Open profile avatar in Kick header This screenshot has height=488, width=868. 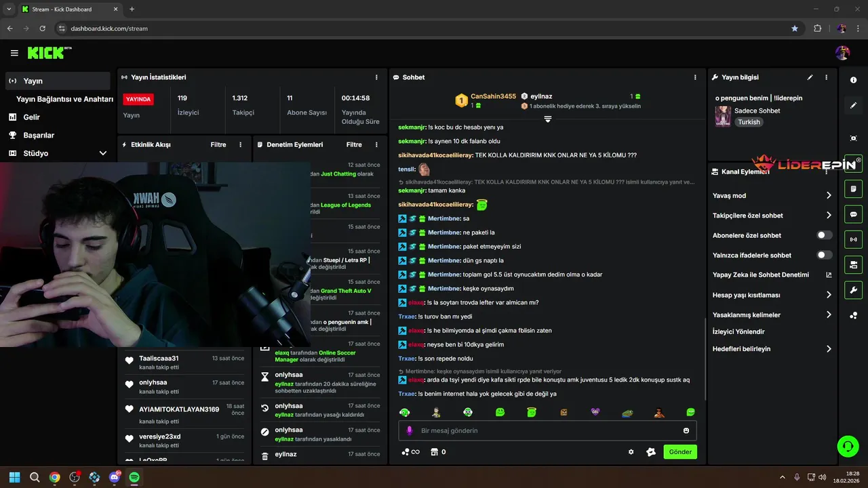(x=843, y=53)
